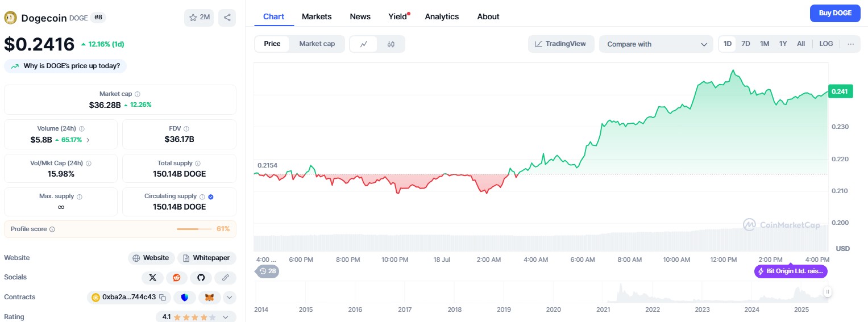Expand the 4.1 rating details
Viewport: 868px width, 322px height.
coord(226,317)
